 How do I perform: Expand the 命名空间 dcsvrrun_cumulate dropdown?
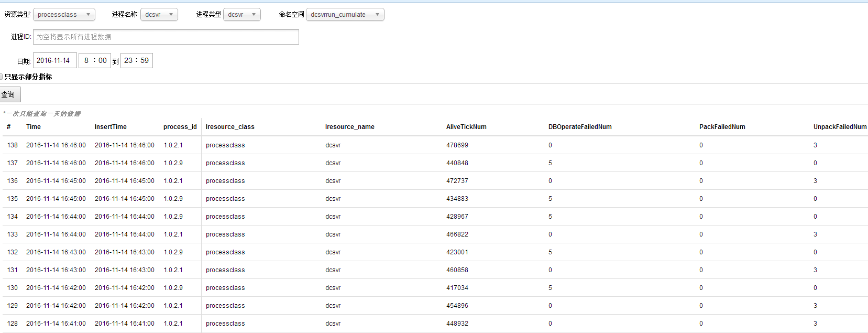click(345, 15)
